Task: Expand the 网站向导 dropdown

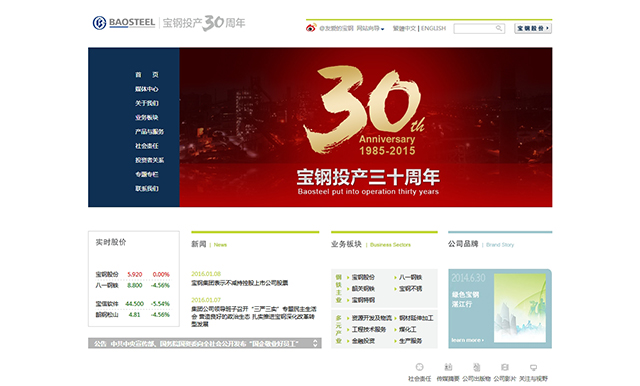Action: pyautogui.click(x=370, y=28)
